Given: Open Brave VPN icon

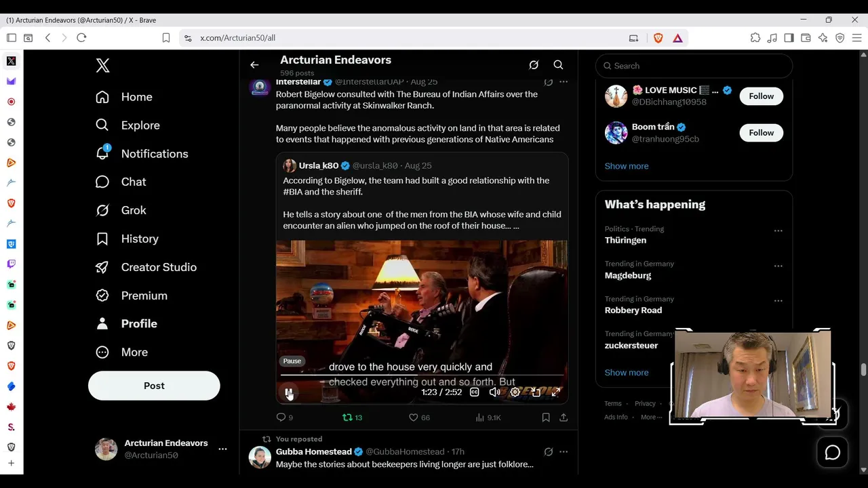Looking at the screenshot, I should pyautogui.click(x=840, y=38).
